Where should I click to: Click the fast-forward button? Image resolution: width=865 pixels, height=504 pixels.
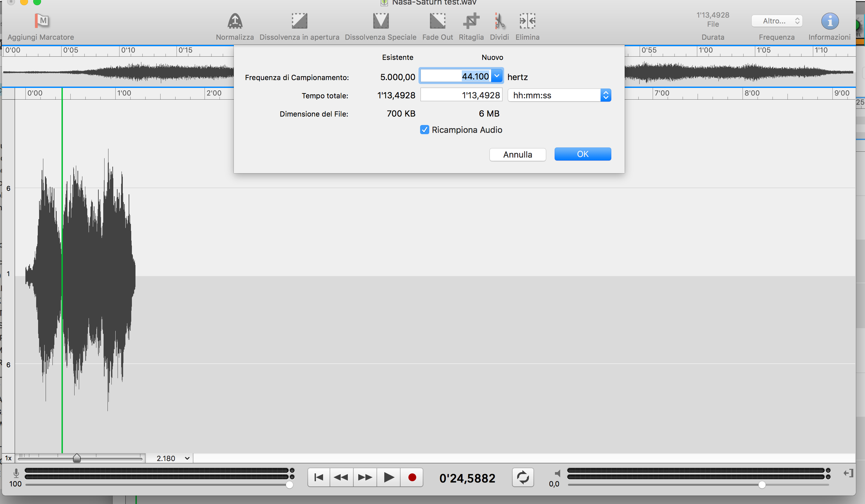pyautogui.click(x=364, y=477)
